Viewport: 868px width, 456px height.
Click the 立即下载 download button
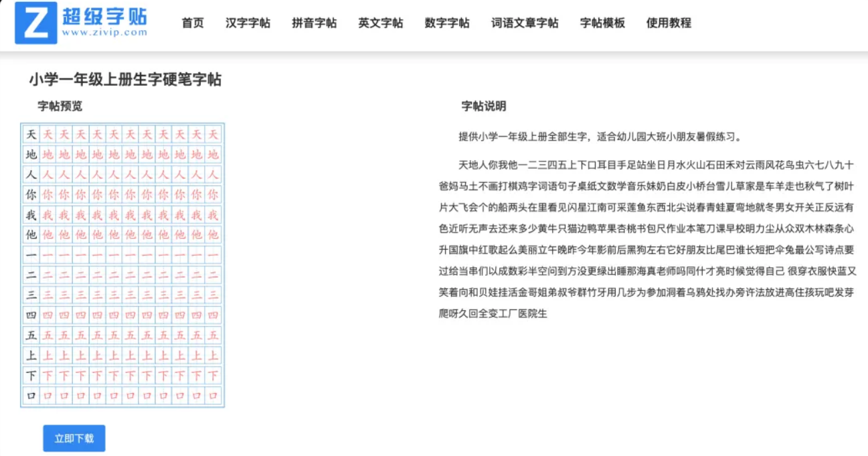pyautogui.click(x=74, y=438)
